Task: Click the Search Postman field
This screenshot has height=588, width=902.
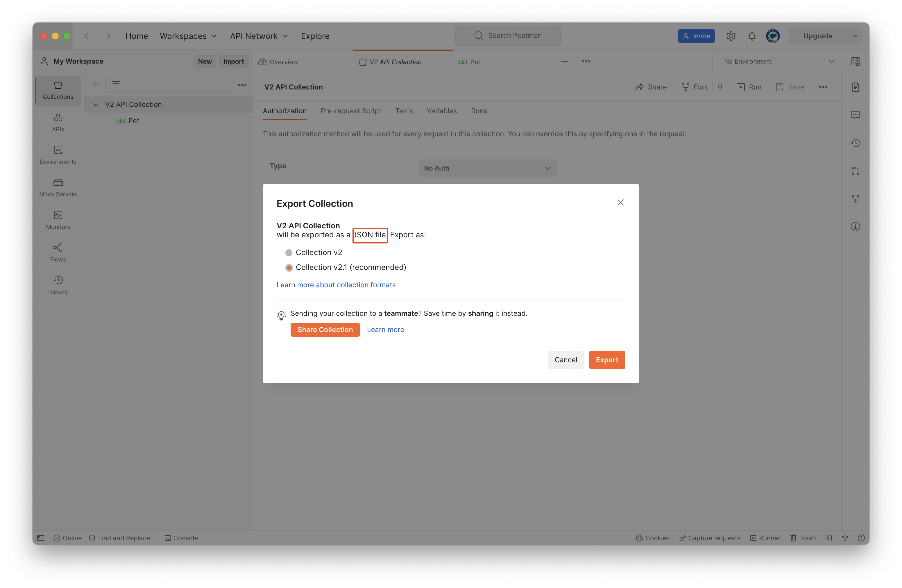Action: coord(508,36)
